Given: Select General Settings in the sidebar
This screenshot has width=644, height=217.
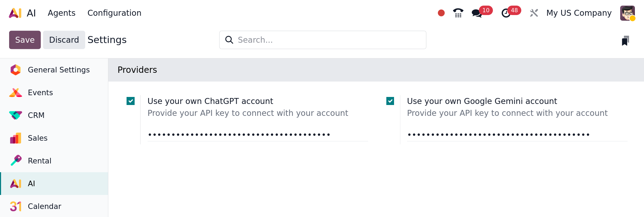Looking at the screenshot, I should click(59, 70).
